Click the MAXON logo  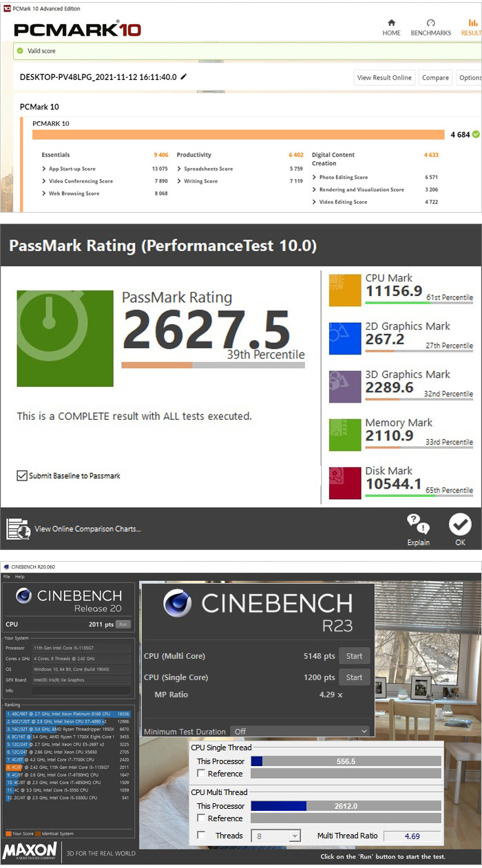(30, 851)
